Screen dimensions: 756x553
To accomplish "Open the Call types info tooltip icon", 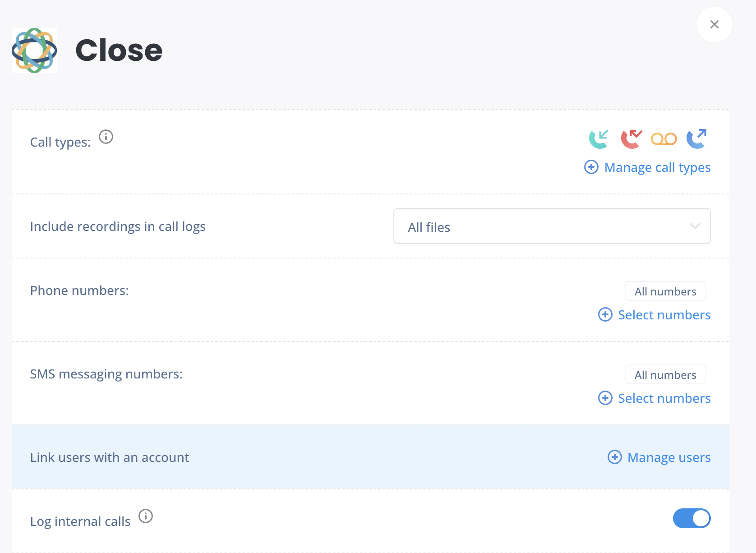I will coord(106,137).
